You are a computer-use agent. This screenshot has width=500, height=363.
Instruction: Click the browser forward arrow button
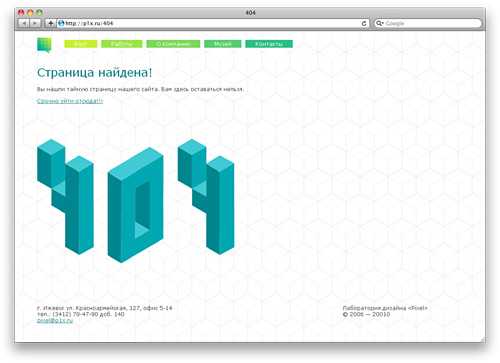pyautogui.click(x=35, y=23)
